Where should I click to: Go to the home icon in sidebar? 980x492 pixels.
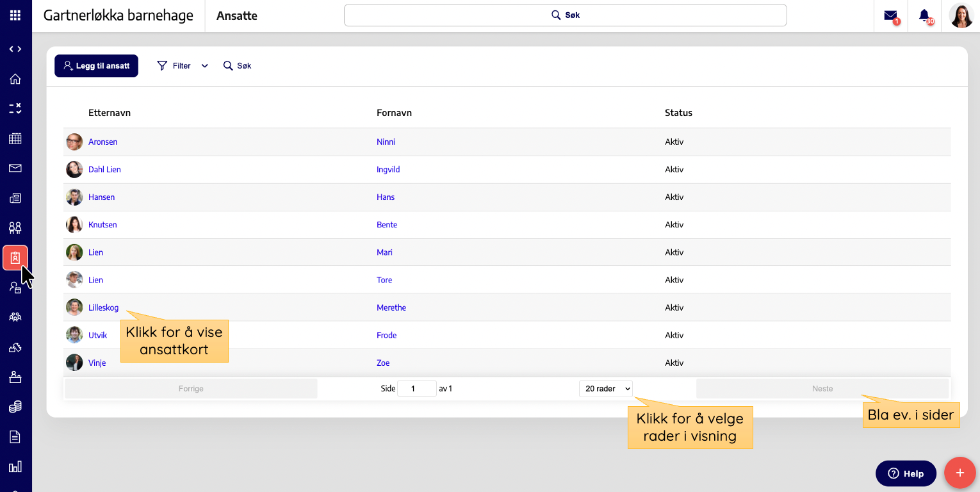15,79
